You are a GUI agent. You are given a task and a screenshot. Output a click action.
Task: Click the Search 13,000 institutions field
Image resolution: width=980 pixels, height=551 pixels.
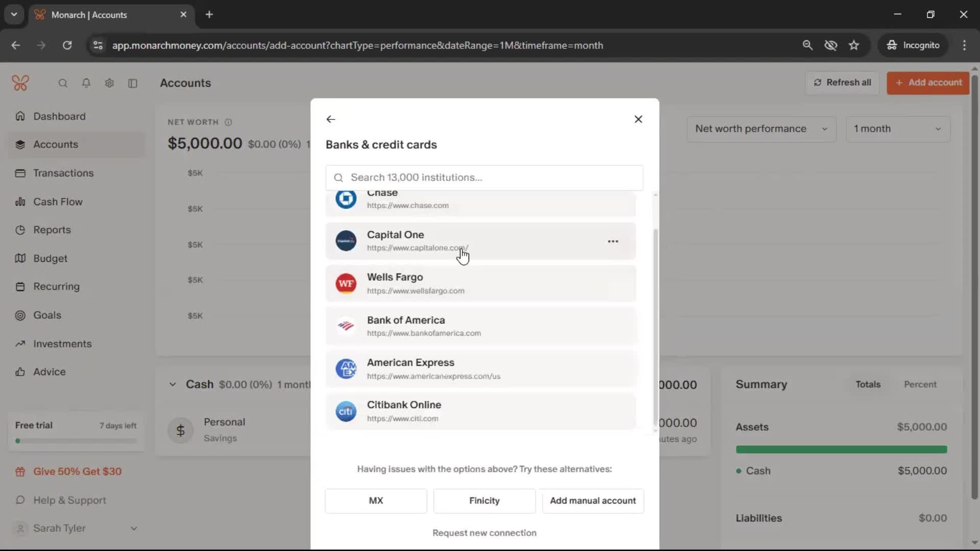click(484, 178)
